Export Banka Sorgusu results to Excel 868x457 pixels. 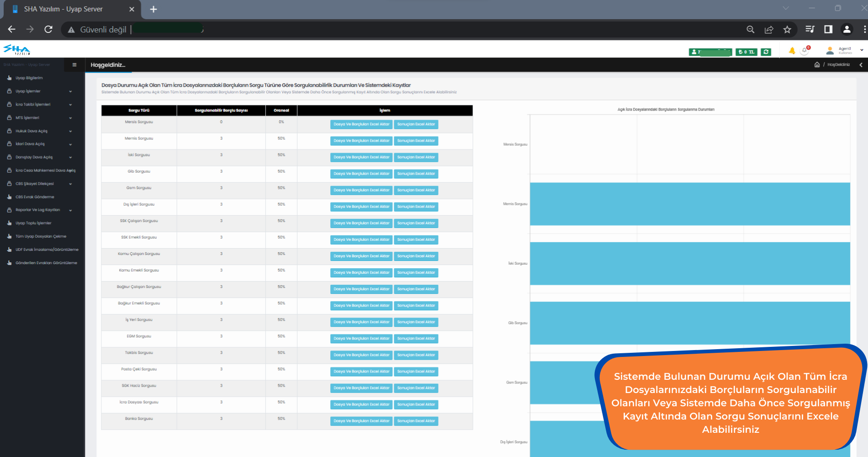[416, 421]
